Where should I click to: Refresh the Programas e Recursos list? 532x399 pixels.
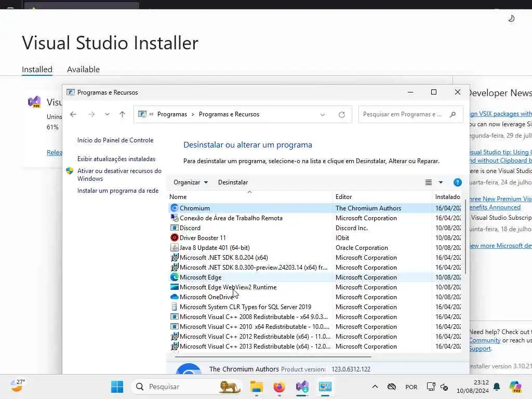pos(342,115)
